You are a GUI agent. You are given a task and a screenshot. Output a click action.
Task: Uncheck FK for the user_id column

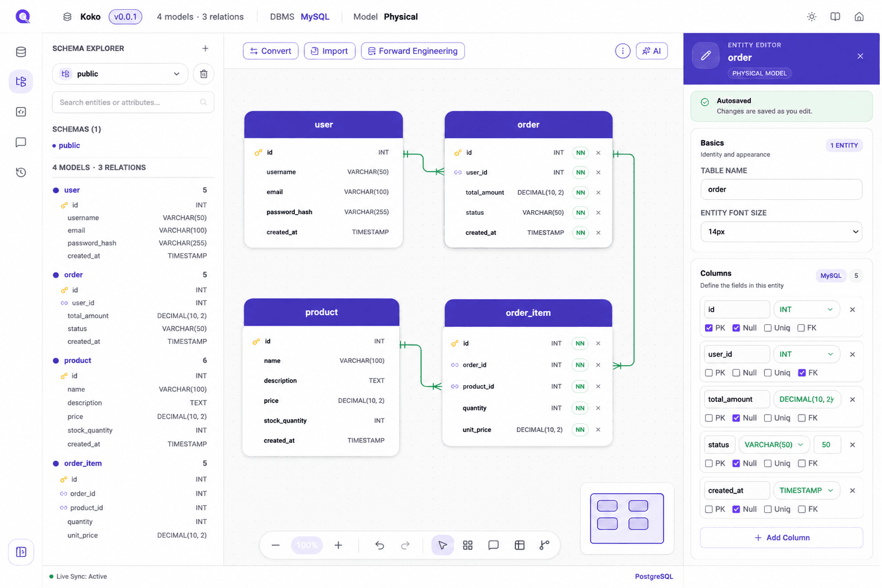(x=802, y=373)
